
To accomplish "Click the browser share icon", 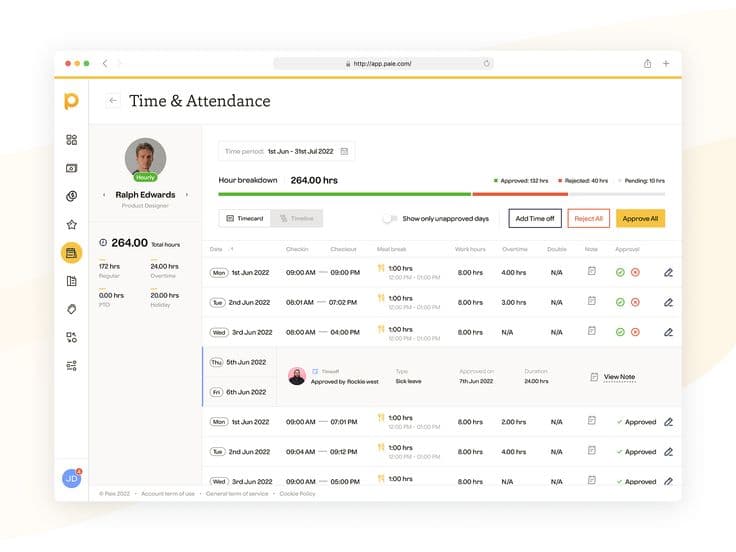I will coord(648,63).
